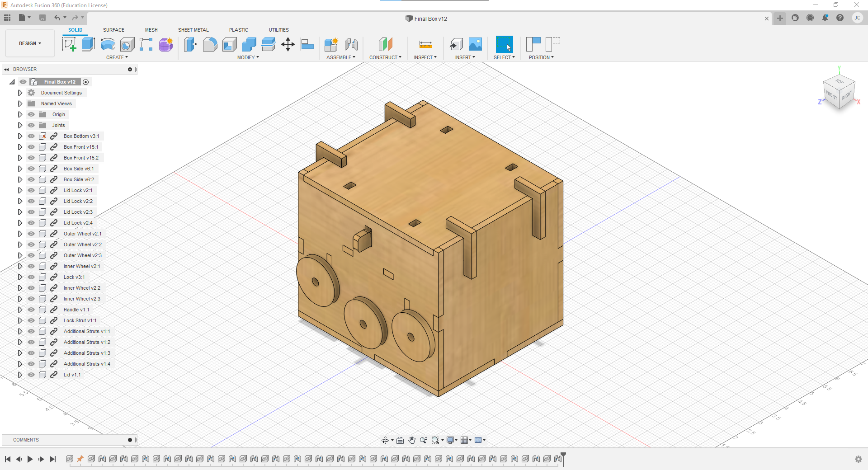Select the Extrude tool
Screen dimensions: 868x470
(x=88, y=44)
